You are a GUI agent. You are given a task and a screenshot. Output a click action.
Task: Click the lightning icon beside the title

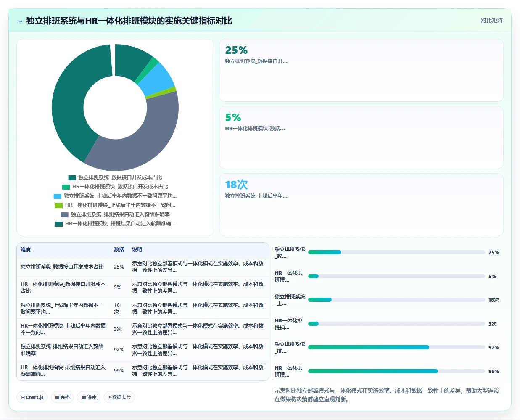click(20, 21)
